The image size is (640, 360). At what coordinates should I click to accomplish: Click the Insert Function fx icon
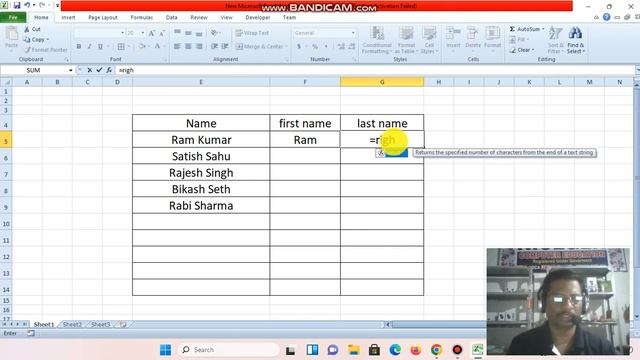click(109, 70)
